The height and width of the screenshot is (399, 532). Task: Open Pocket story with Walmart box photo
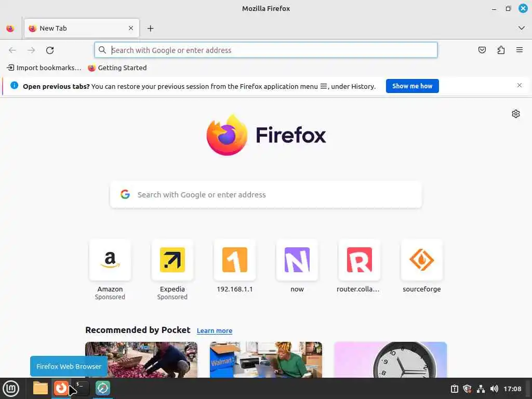tap(266, 360)
